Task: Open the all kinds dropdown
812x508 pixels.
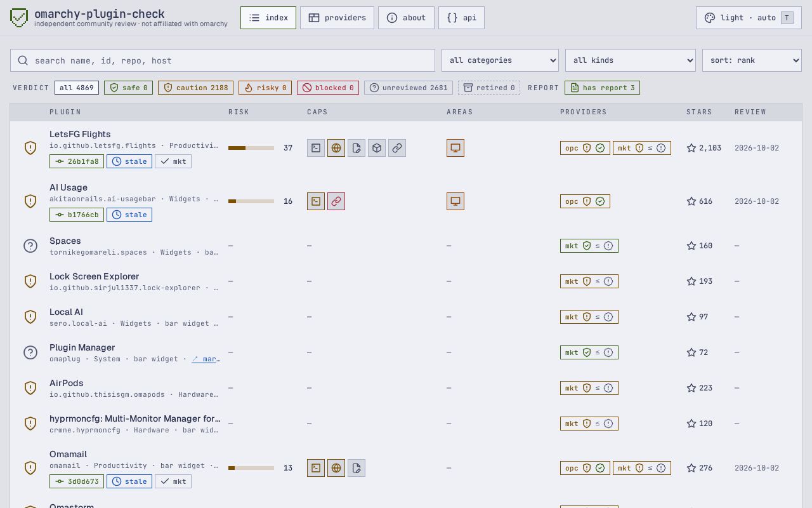Action: 631,60
